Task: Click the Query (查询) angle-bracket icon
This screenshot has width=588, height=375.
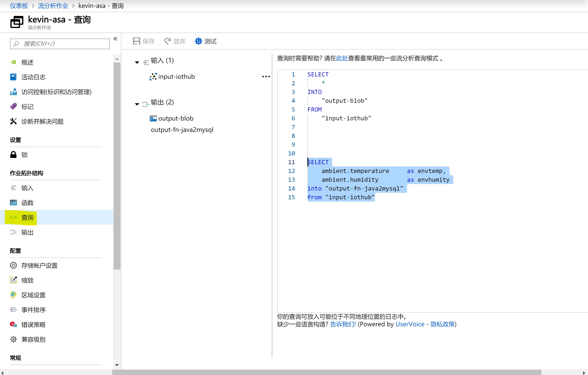Action: (13, 217)
